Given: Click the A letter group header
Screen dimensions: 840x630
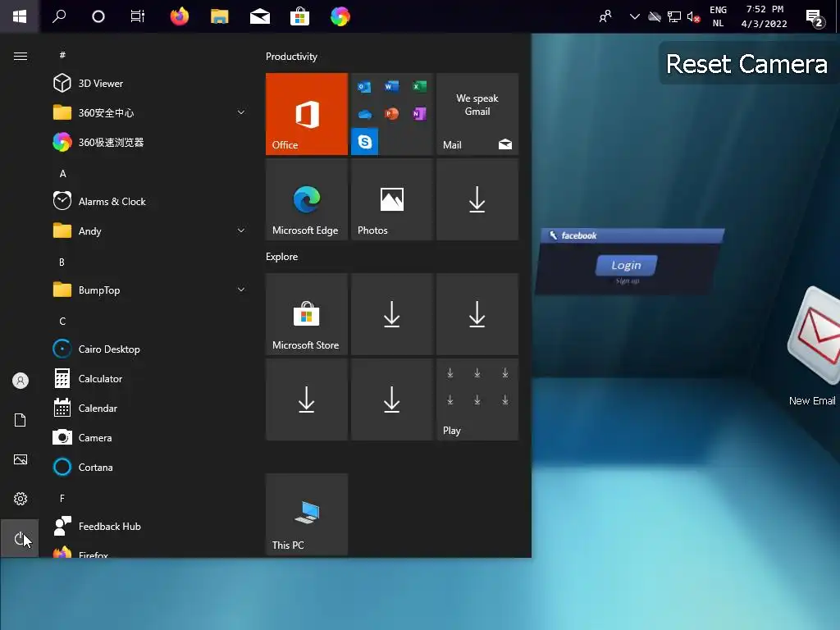Looking at the screenshot, I should pyautogui.click(x=62, y=174).
